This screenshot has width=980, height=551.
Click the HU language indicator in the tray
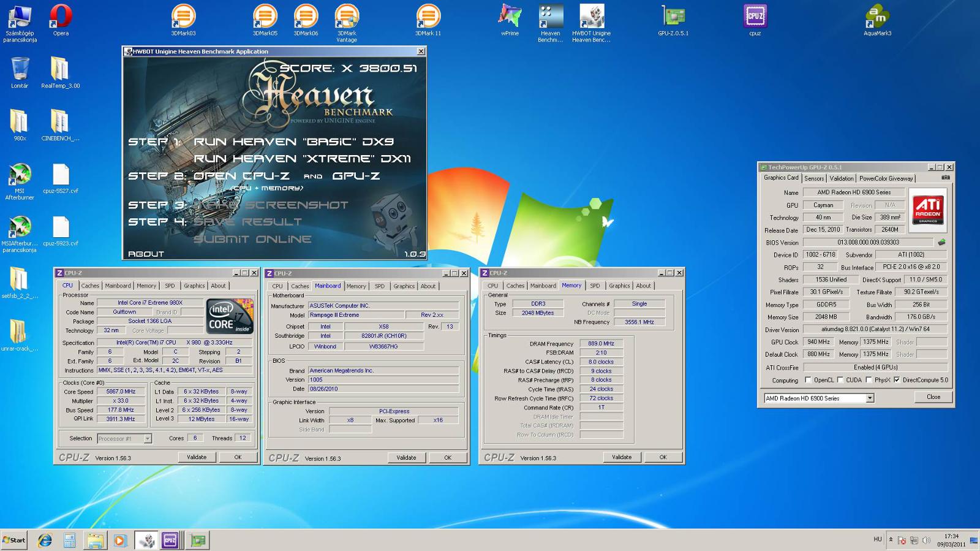[x=878, y=539]
